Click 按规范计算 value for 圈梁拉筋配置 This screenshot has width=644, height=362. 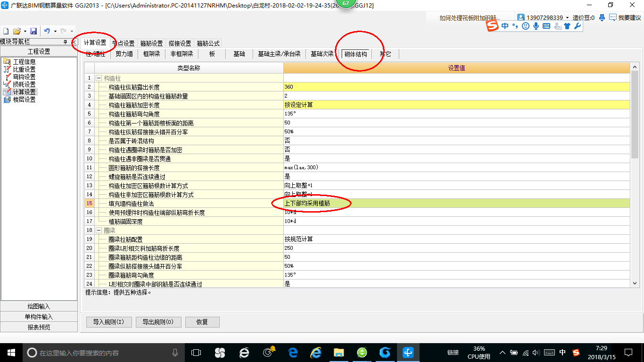pos(456,239)
